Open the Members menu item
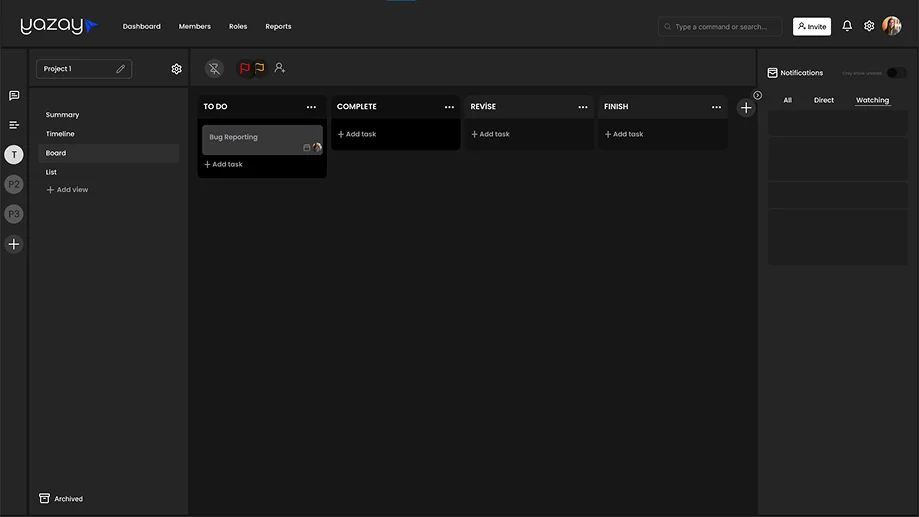Image resolution: width=919 pixels, height=517 pixels. point(194,27)
